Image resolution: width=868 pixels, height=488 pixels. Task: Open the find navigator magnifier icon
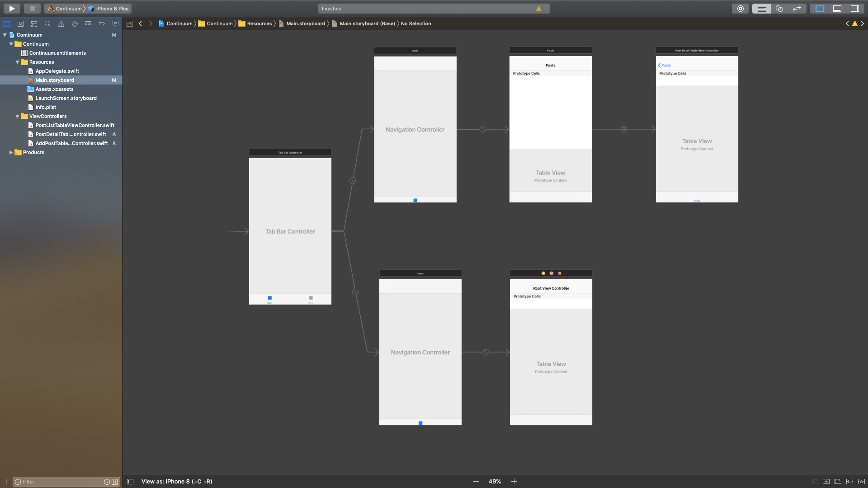pyautogui.click(x=47, y=23)
